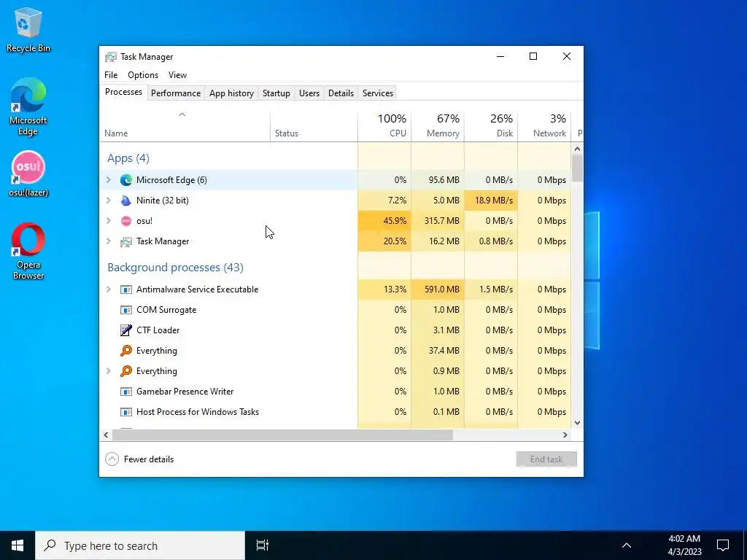Select the COM Surrogate process name
The height and width of the screenshot is (560, 747).
pyautogui.click(x=166, y=310)
